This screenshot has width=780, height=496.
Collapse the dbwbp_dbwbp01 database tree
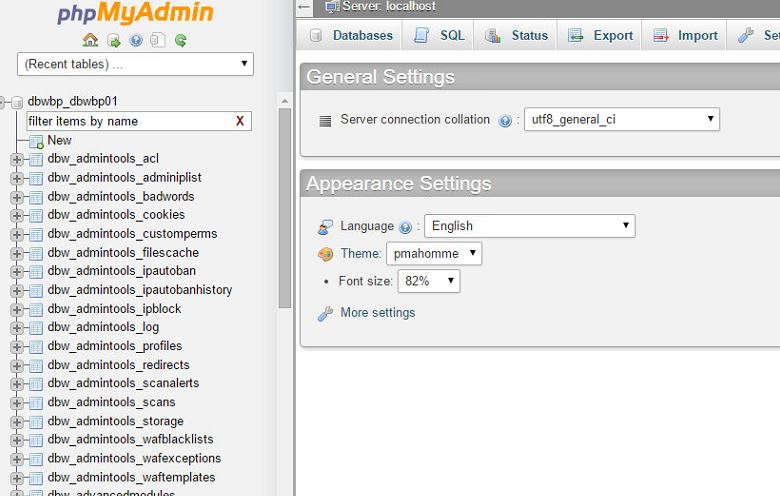point(5,102)
